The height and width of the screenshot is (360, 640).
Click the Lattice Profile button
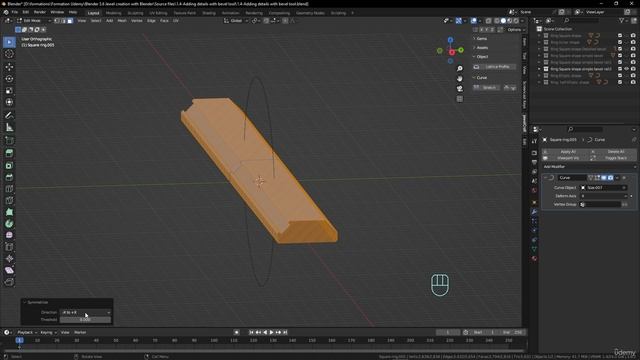[494, 67]
